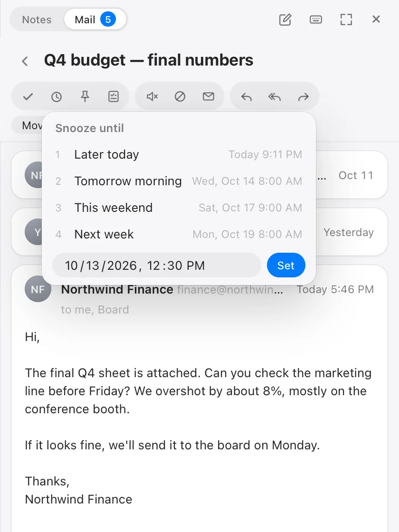The height and width of the screenshot is (532, 399).
Task: Click the Northwind Finance sender name
Action: pyautogui.click(x=117, y=289)
